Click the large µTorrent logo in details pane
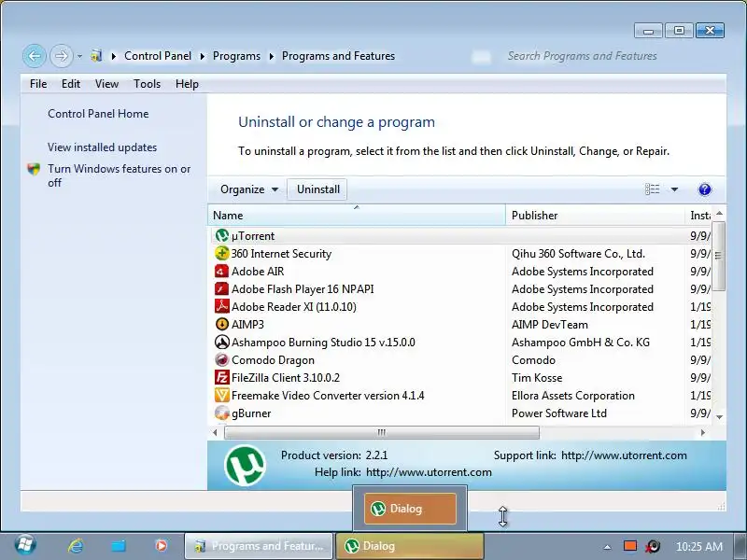Image resolution: width=747 pixels, height=560 pixels. [245, 465]
